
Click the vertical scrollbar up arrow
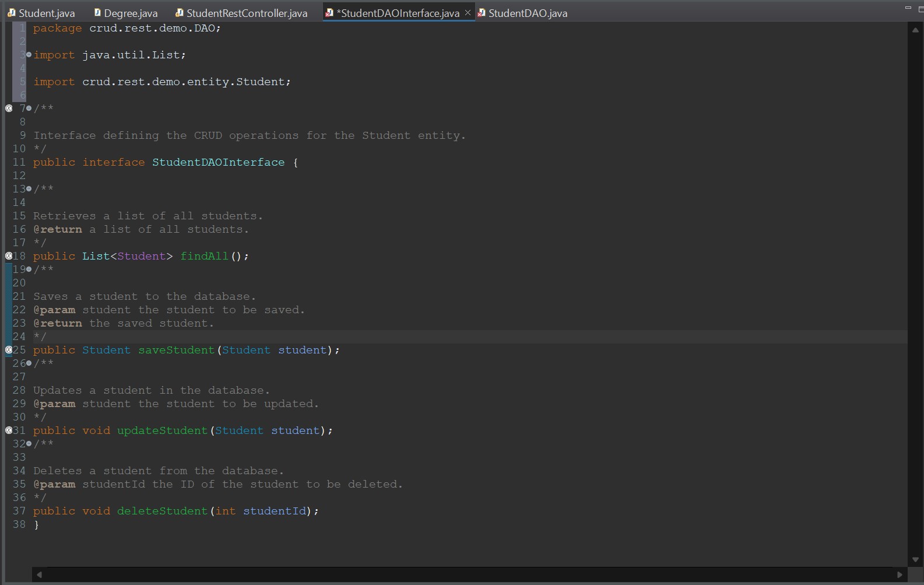915,30
